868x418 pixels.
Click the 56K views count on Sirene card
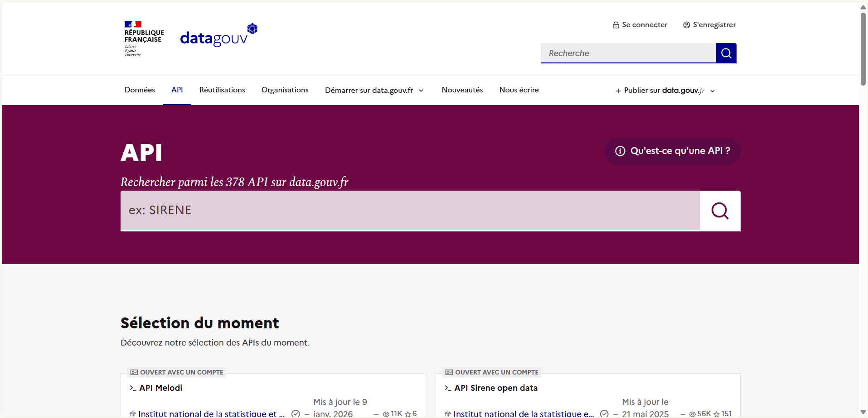704,414
